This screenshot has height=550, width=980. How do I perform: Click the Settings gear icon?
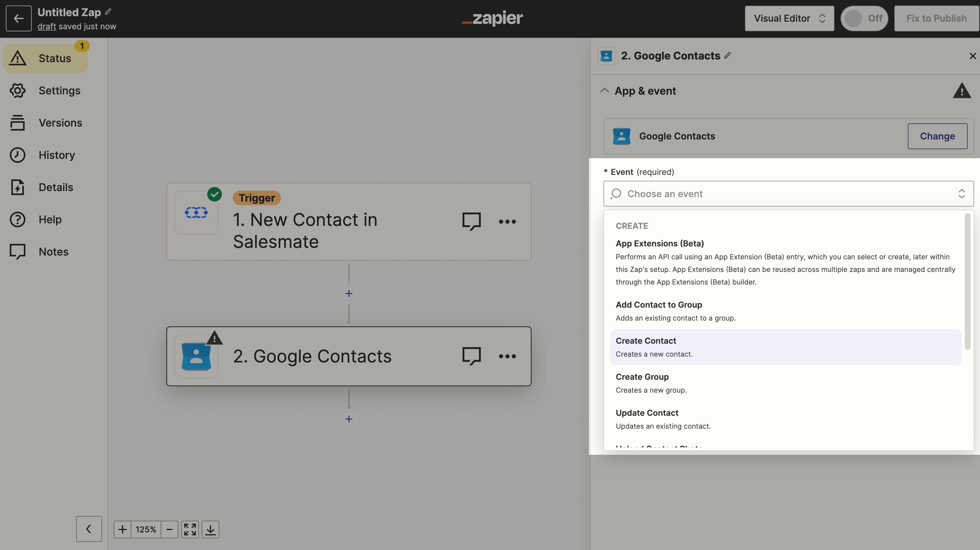(x=18, y=91)
